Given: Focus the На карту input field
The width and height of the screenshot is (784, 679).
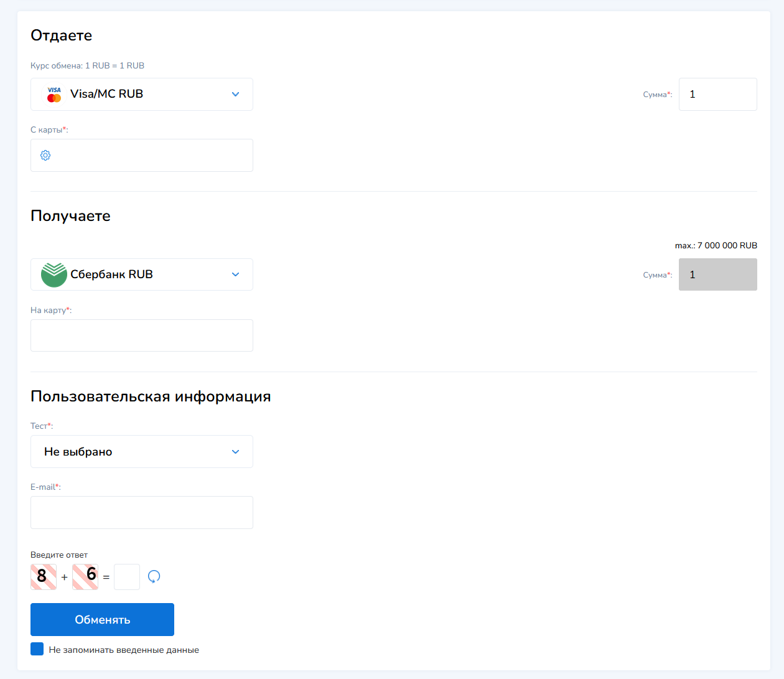Looking at the screenshot, I should coord(142,335).
